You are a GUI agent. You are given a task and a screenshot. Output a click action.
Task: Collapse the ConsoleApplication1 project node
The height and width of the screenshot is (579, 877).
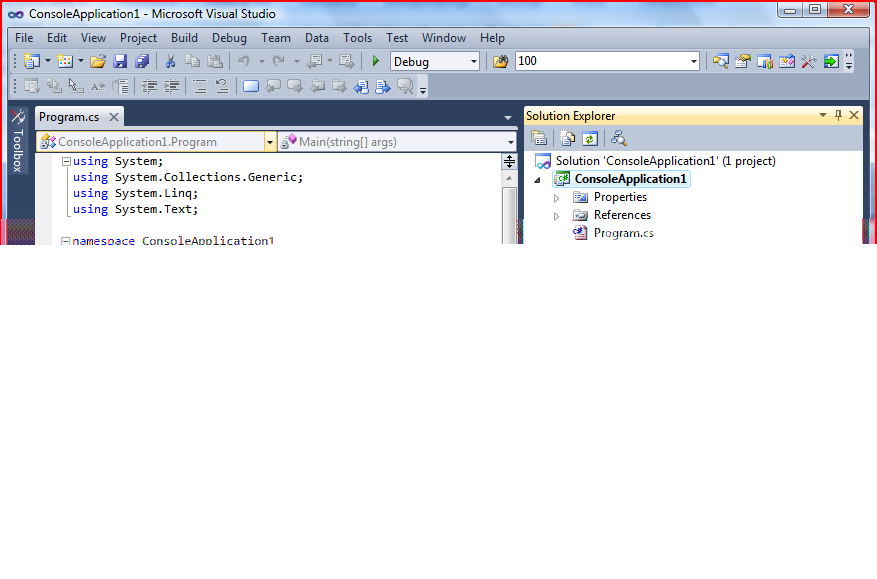tap(537, 180)
